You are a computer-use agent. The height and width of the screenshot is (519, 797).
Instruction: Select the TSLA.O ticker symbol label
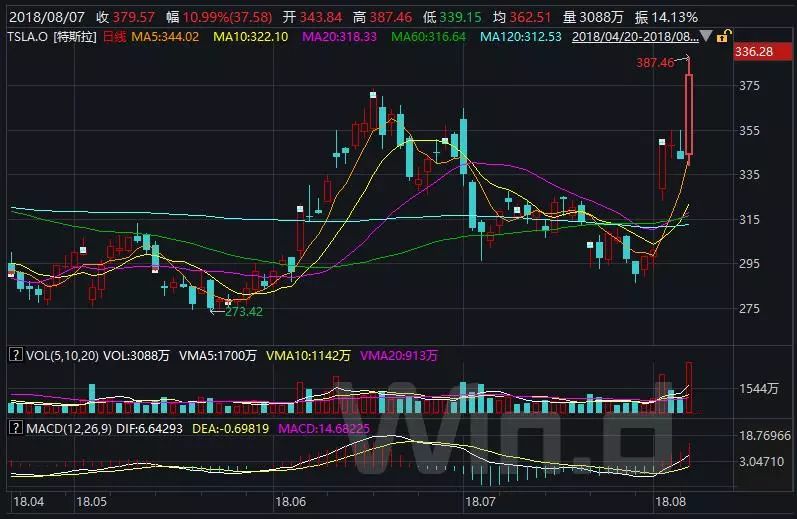tap(28, 37)
